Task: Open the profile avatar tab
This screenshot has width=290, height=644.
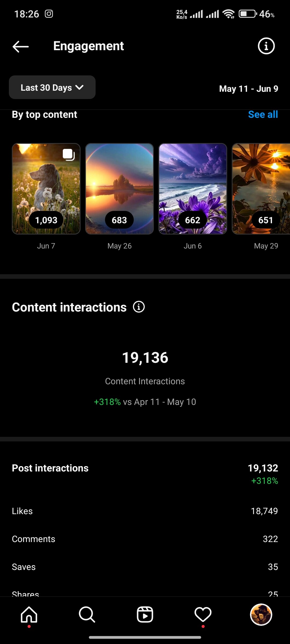Action: (x=261, y=614)
